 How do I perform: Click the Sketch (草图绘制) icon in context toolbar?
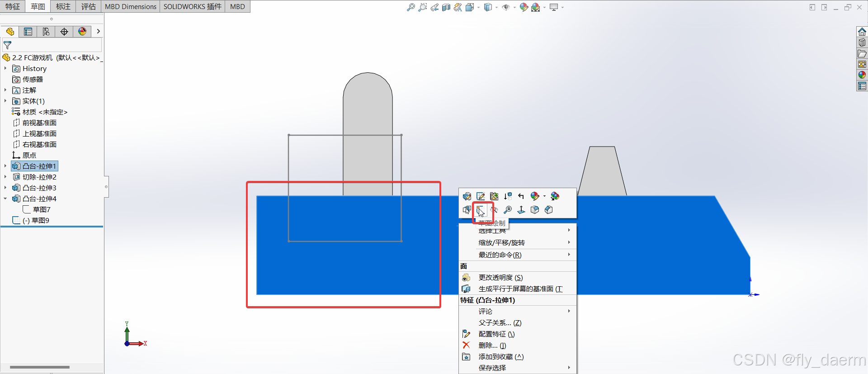click(x=481, y=210)
